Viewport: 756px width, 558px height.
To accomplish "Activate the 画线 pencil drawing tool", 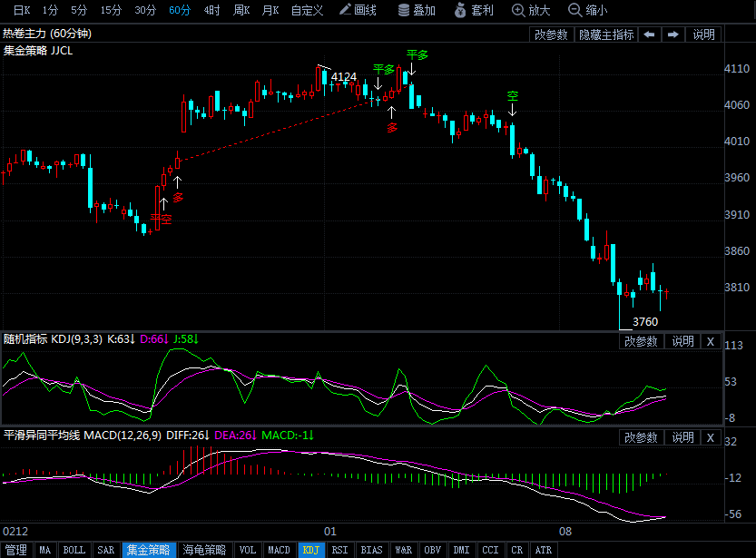I will 358,10.
